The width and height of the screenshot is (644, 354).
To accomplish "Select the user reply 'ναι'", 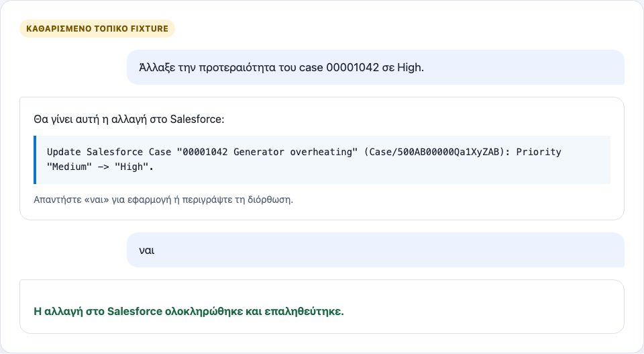I will [376, 250].
